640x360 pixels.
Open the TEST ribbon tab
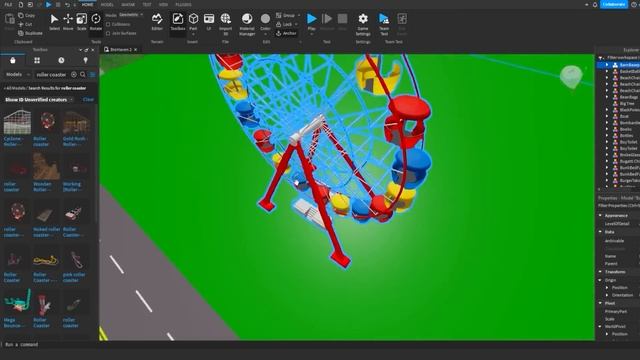(x=147, y=5)
